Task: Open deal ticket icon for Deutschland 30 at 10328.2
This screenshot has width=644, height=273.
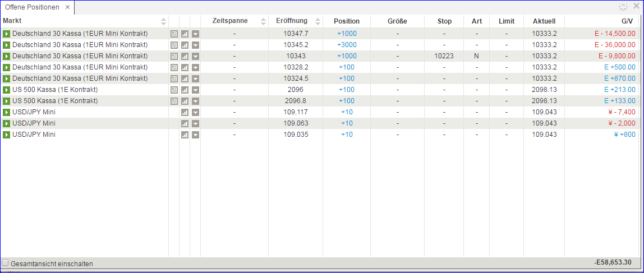Action: [174, 67]
